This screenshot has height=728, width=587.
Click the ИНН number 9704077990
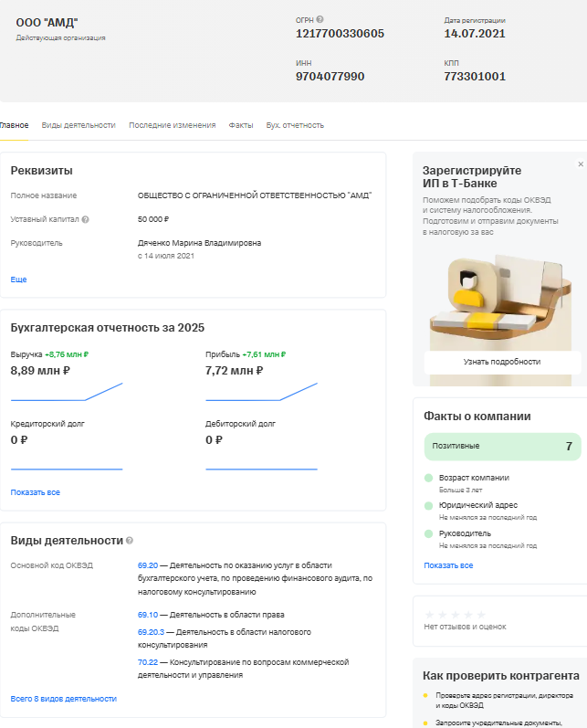click(330, 77)
